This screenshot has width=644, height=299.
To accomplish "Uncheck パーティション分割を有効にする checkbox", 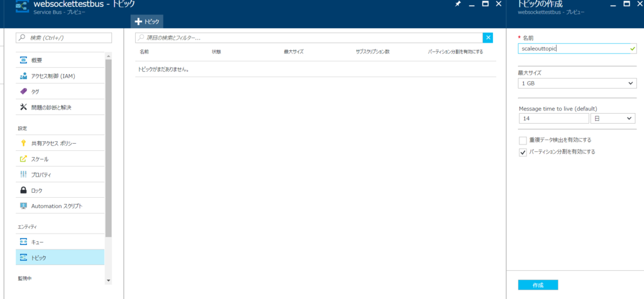I will (523, 153).
